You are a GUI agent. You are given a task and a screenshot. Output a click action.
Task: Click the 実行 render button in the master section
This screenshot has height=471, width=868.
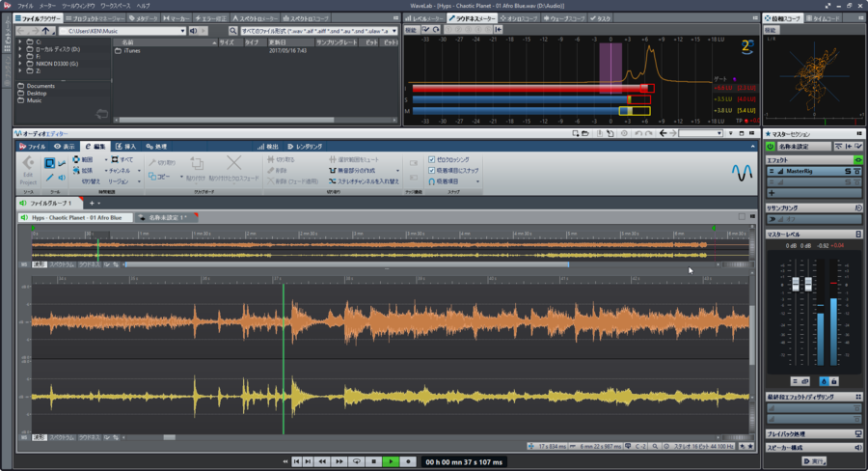[x=814, y=461]
